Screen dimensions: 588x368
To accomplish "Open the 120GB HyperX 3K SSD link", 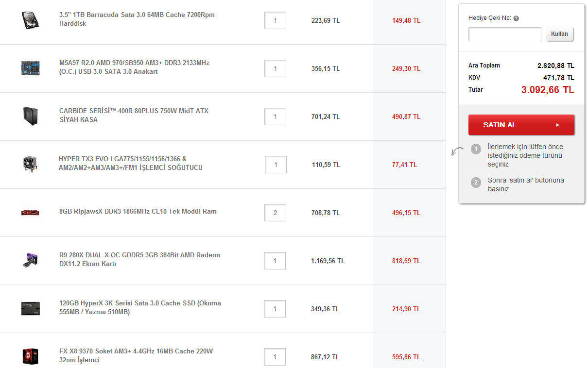I will (x=140, y=307).
